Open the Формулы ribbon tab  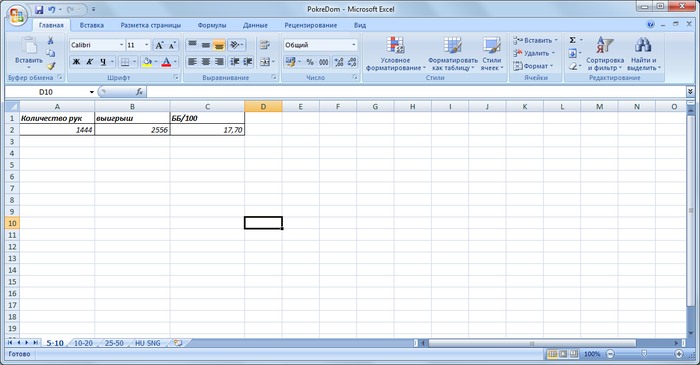point(212,25)
